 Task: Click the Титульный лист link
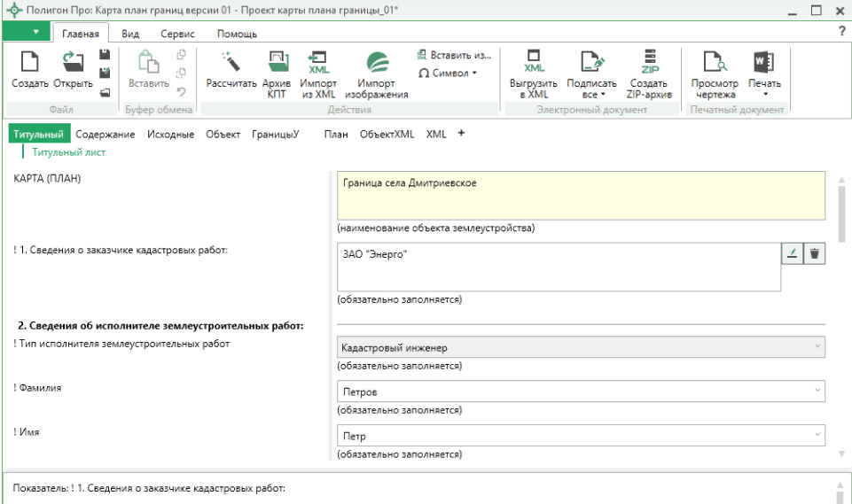[69, 152]
